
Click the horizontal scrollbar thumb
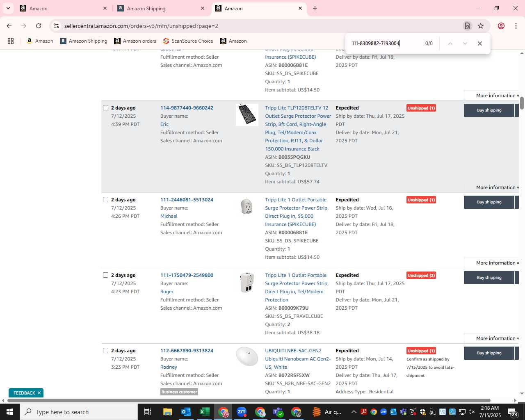(248, 400)
